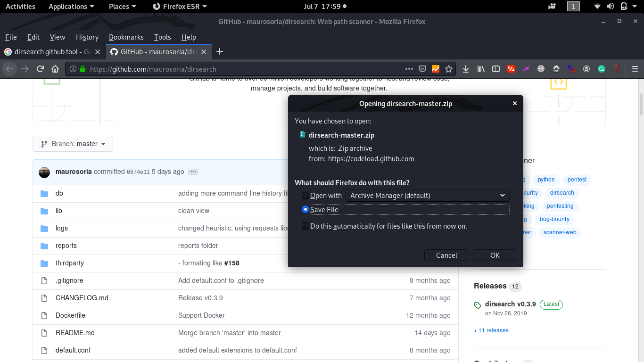Bookmark this page with the star
The width and height of the screenshot is (644, 362).
tap(448, 69)
